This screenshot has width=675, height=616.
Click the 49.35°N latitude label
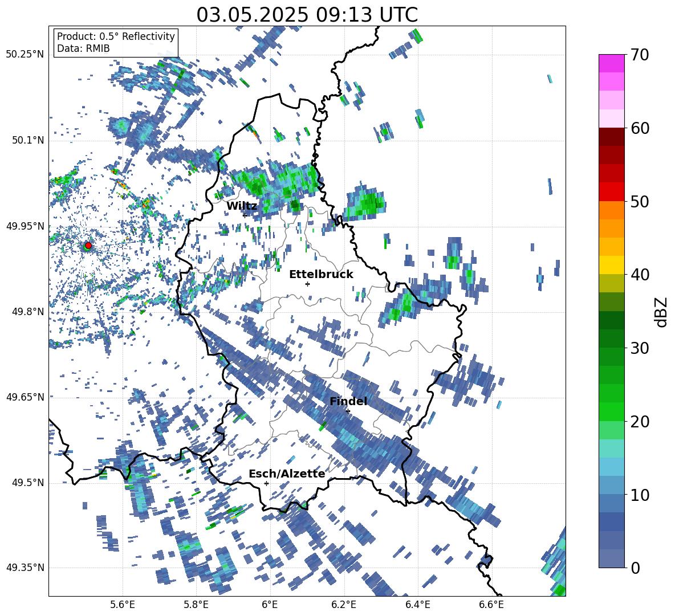tap(25, 568)
